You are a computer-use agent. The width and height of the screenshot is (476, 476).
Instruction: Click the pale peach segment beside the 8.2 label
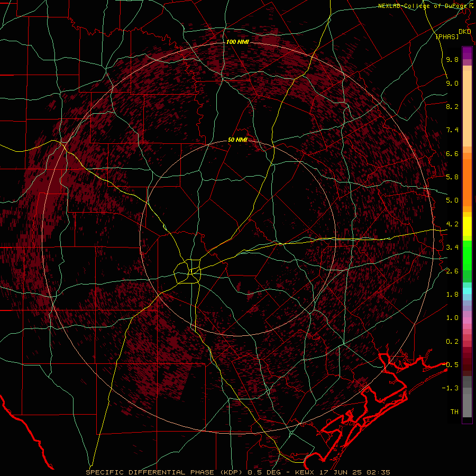click(467, 108)
